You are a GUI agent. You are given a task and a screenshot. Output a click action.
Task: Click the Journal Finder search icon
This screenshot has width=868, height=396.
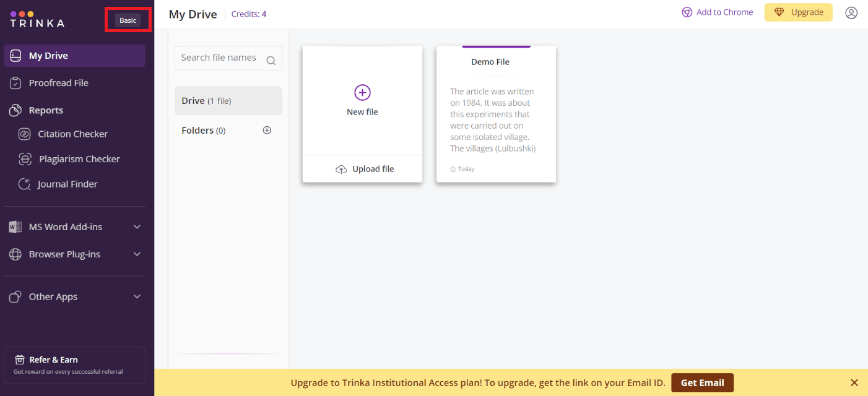click(25, 184)
